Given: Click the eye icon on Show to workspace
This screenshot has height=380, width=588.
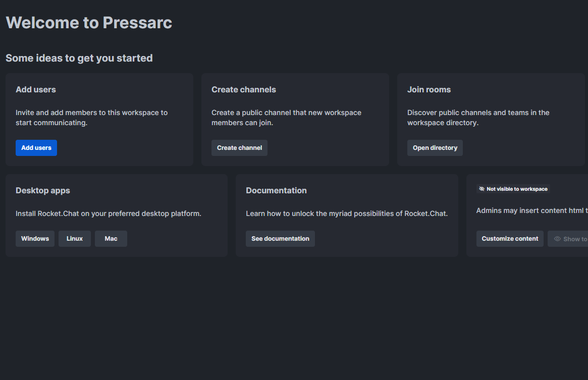Looking at the screenshot, I should coord(557,239).
